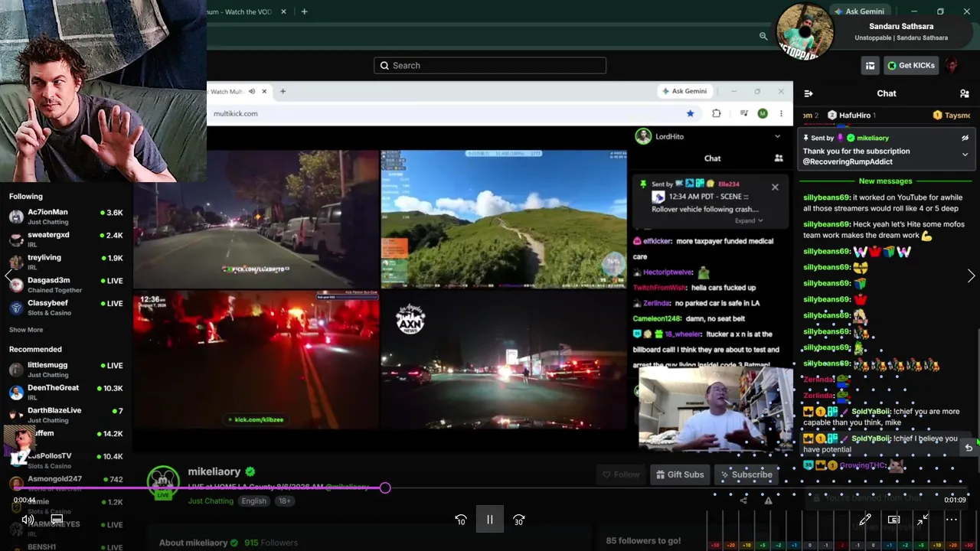Subscribe to mikeliaory

[x=746, y=474]
